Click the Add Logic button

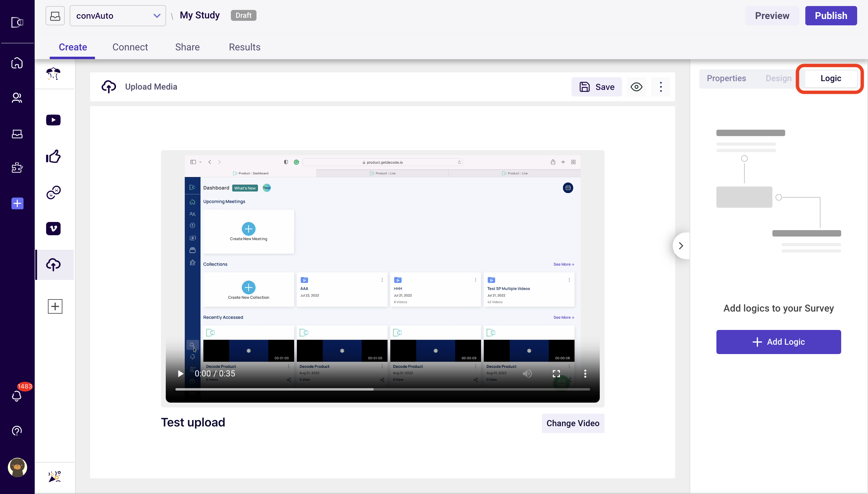point(778,342)
